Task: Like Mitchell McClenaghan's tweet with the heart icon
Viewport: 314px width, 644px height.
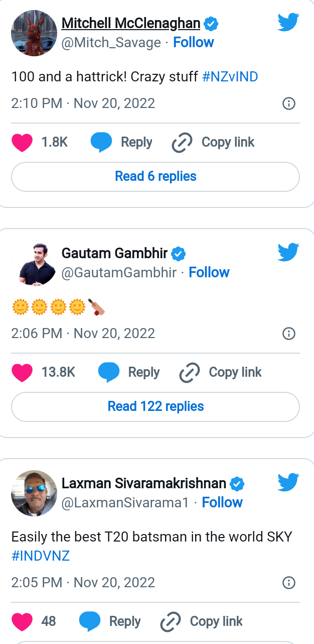Action: 22,143
